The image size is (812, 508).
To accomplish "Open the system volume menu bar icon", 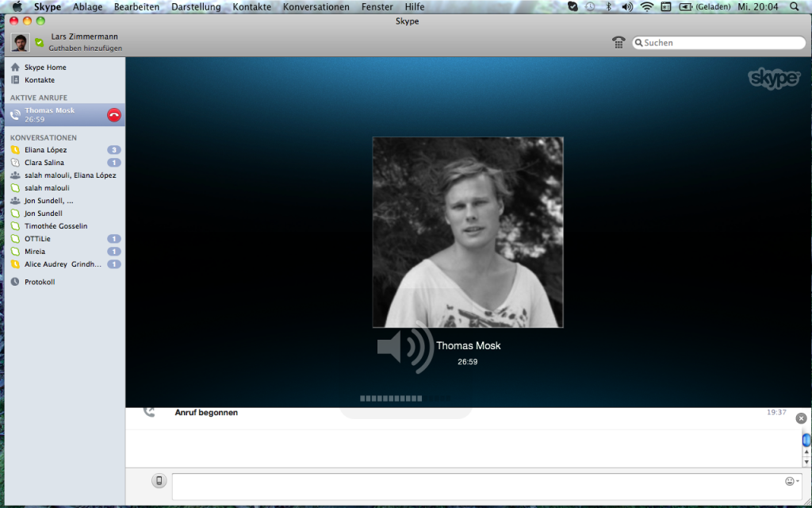I will tap(627, 6).
